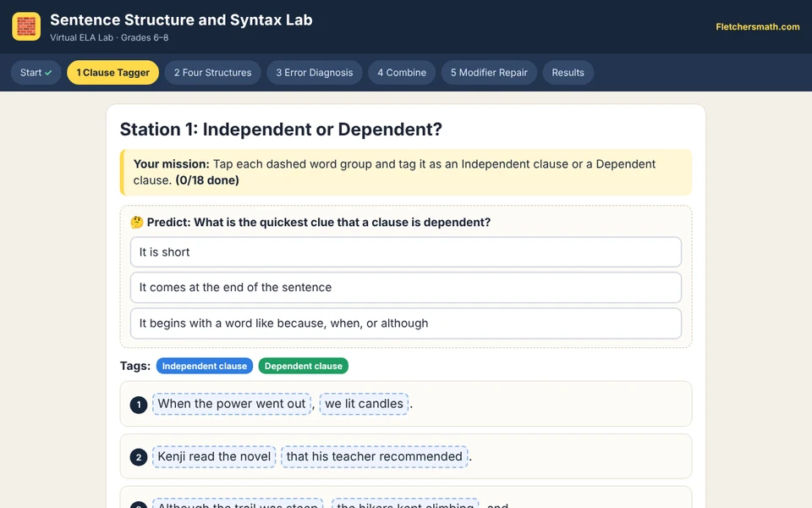
Task: Select the 1 Clause Tagger tab
Action: tap(112, 73)
